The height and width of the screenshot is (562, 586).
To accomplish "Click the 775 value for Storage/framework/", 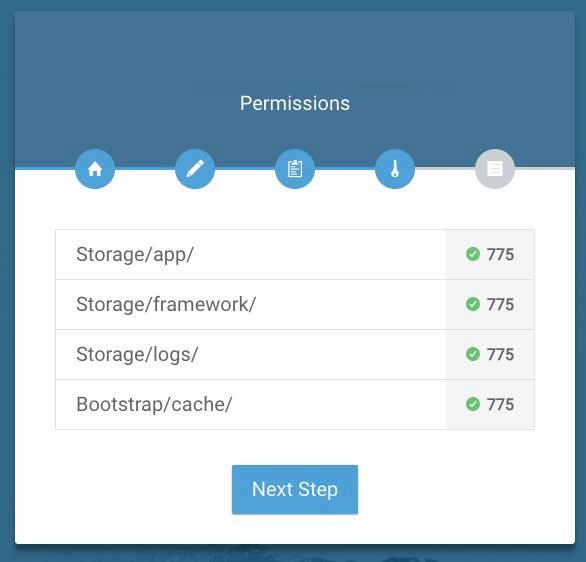I will click(500, 305).
